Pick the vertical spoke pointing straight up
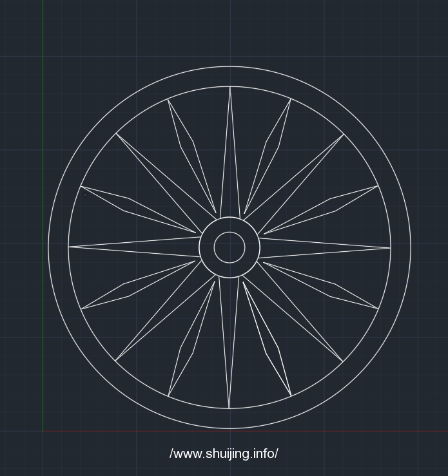The width and height of the screenshot is (448, 476). (x=230, y=152)
